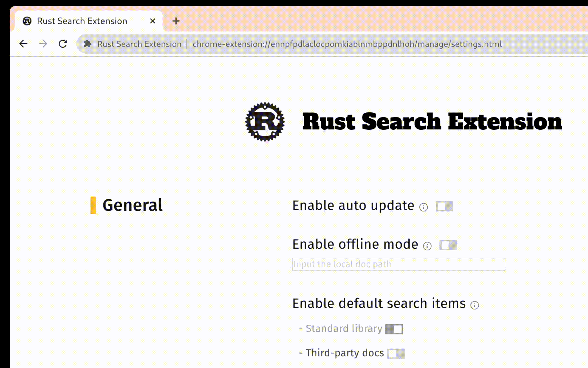The image size is (588, 368).
Task: Toggle the Enable auto update switch
Action: click(x=444, y=206)
